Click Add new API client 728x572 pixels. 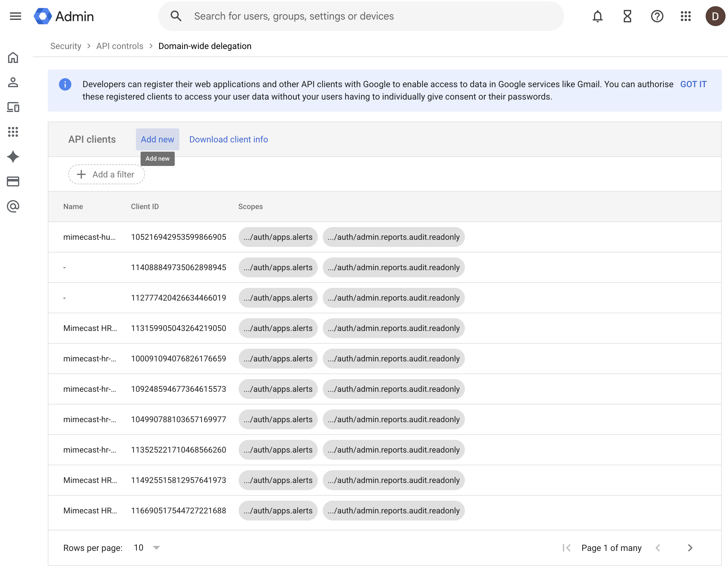(x=157, y=139)
